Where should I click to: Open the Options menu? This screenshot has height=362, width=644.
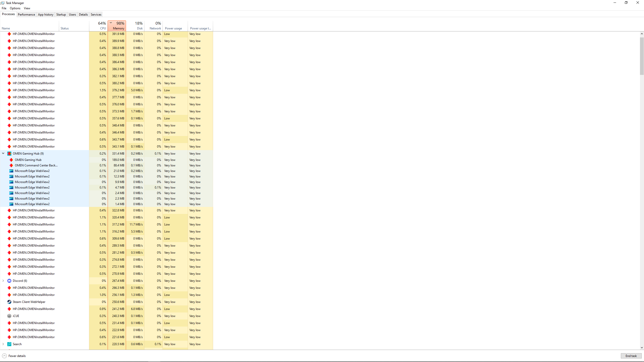15,8
